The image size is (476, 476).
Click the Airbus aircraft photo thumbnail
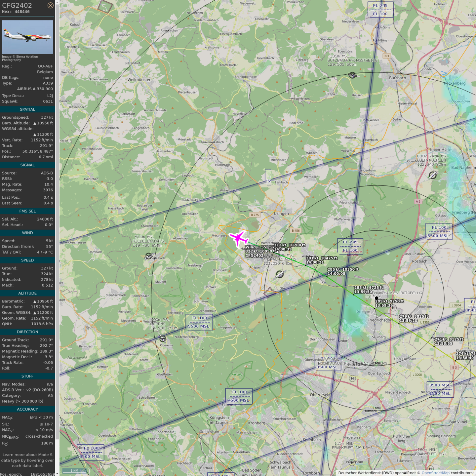(27, 37)
